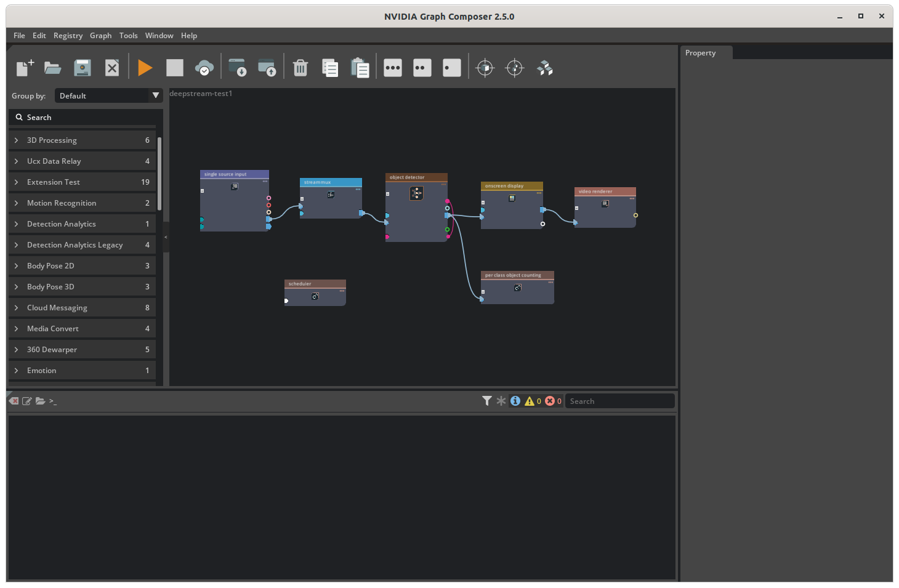
Task: Click the stacked cubes layout icon
Action: click(544, 68)
